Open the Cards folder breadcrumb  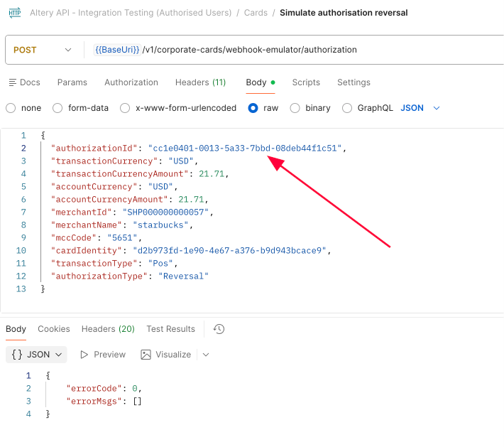256,13
